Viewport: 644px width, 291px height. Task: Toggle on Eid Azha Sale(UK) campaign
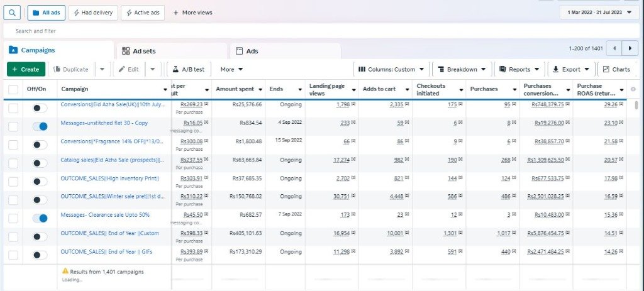[x=40, y=108]
